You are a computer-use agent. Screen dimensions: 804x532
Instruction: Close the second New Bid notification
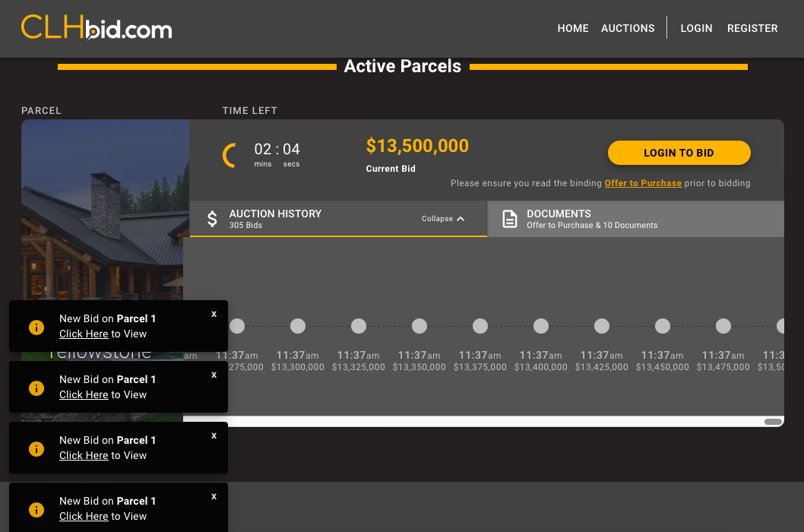coord(214,375)
